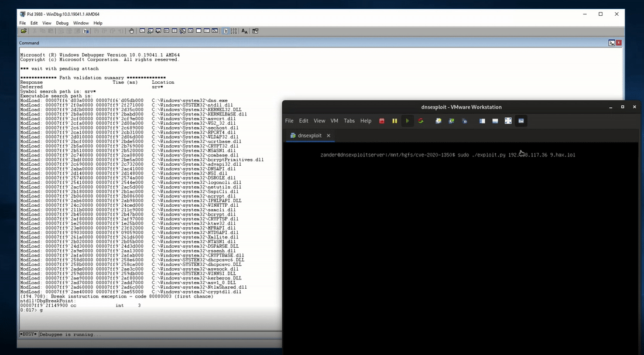Viewport: 644px width, 355px height.
Task: Click Manage Snapshots icon in VMware toolbar
Action: [464, 121]
